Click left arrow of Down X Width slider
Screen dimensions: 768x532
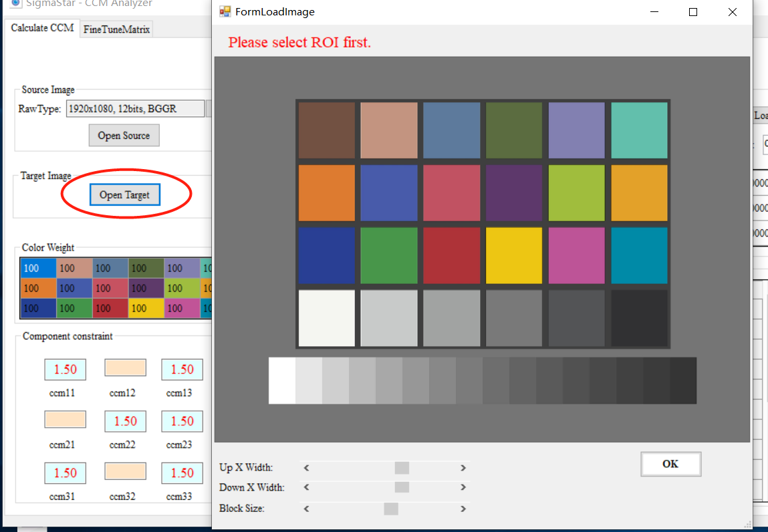tap(307, 487)
